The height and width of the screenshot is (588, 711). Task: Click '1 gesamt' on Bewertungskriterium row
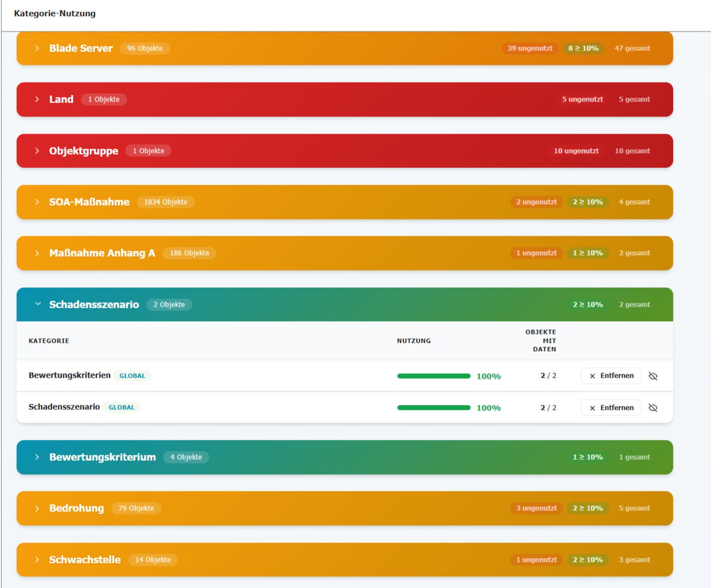click(634, 457)
